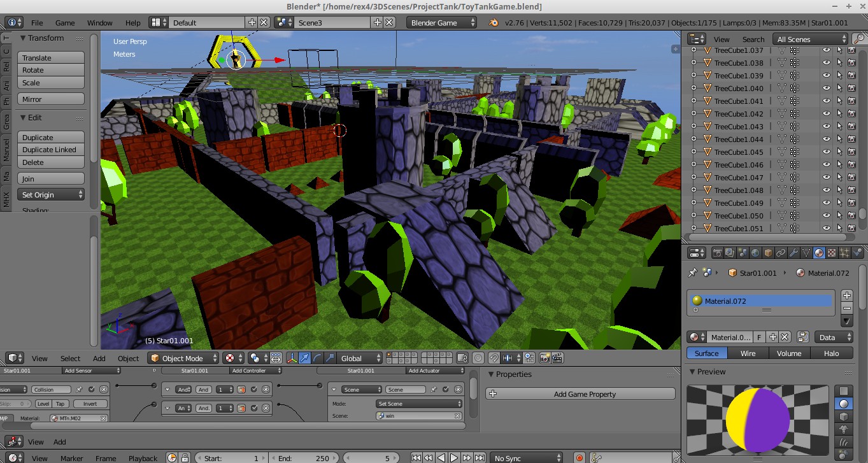Open the Texture properties checker tab icon
Image resolution: width=868 pixels, height=463 pixels.
(x=832, y=253)
